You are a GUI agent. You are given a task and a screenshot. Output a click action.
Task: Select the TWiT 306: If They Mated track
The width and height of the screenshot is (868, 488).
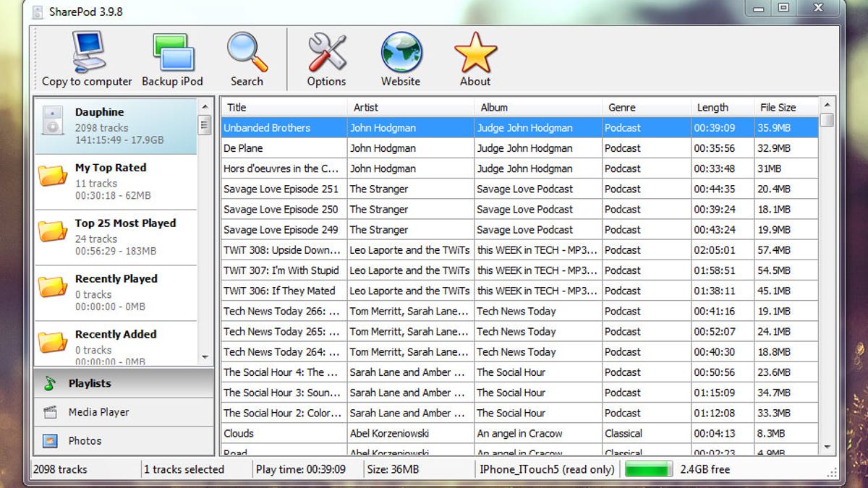point(519,291)
